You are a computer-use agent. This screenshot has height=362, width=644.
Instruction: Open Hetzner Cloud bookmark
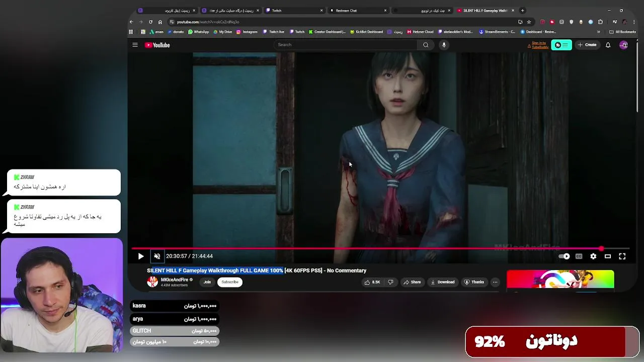420,32
